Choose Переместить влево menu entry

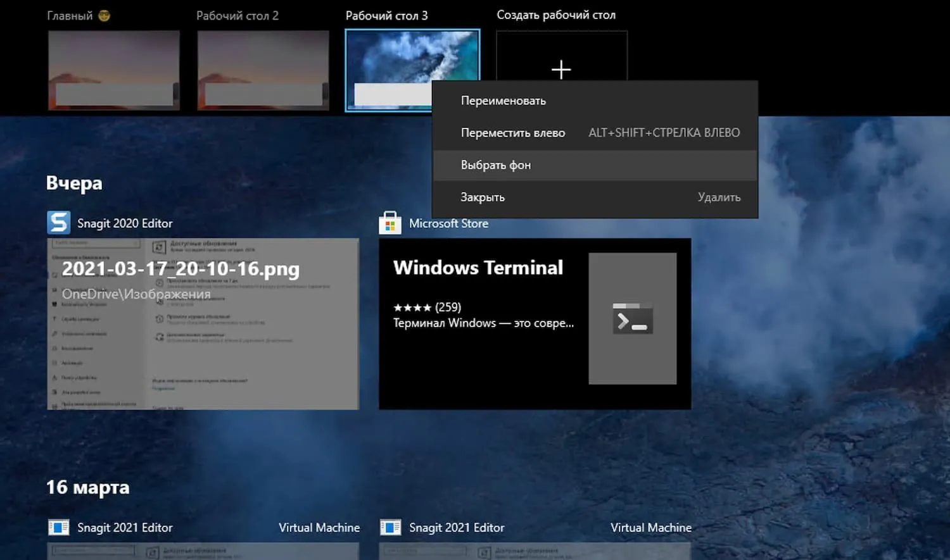click(x=595, y=133)
